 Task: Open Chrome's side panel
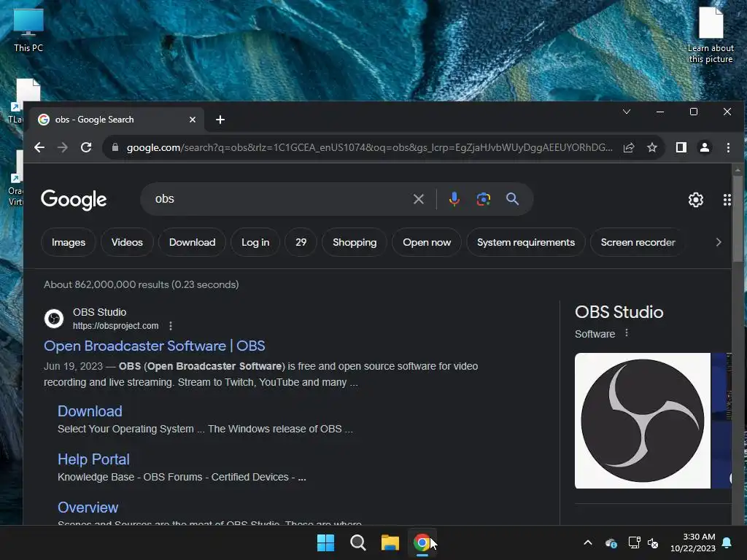681,147
